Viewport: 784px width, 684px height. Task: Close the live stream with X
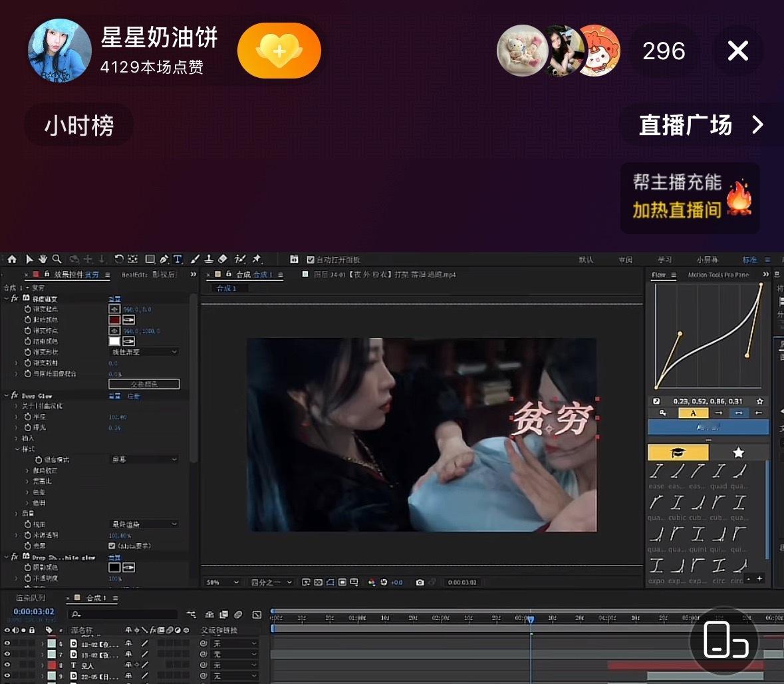coord(738,51)
